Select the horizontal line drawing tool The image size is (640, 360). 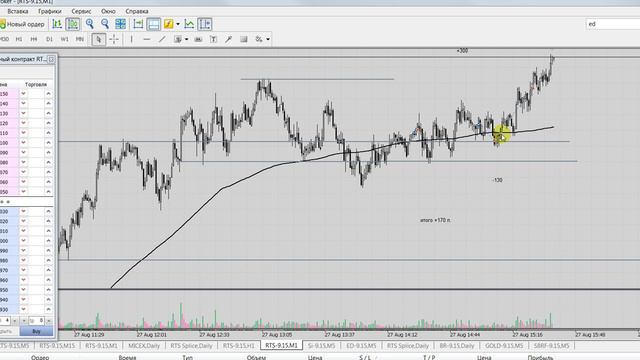pyautogui.click(x=147, y=39)
